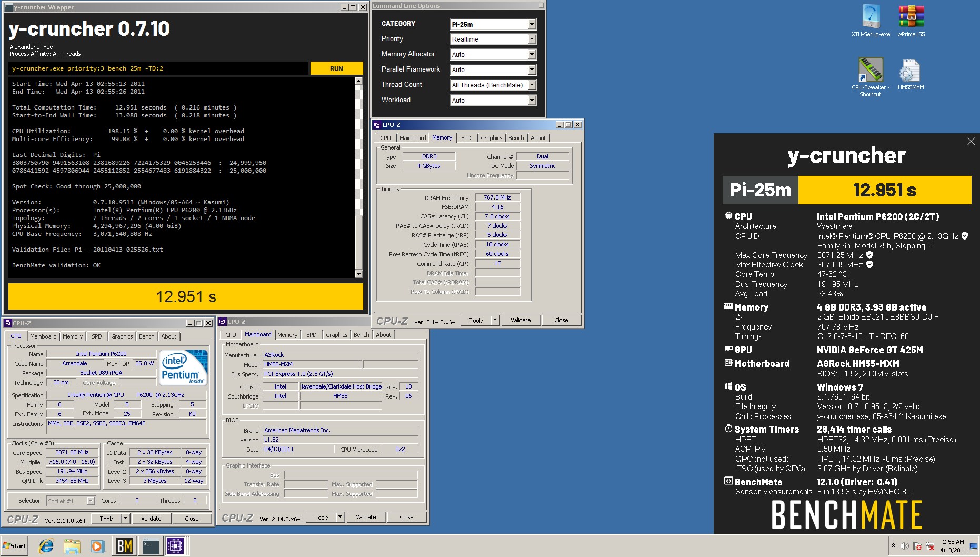Switch to Graphics tab in Memory CPU-Z window
This screenshot has width=980, height=557.
pos(491,138)
